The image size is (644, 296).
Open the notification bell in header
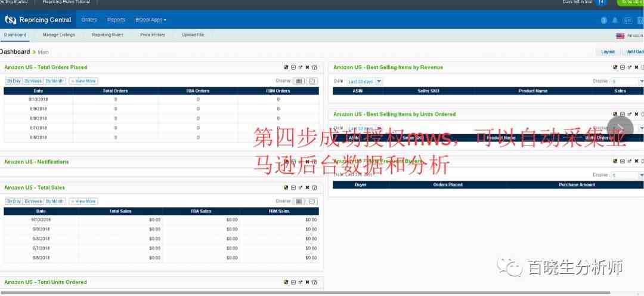click(615, 20)
